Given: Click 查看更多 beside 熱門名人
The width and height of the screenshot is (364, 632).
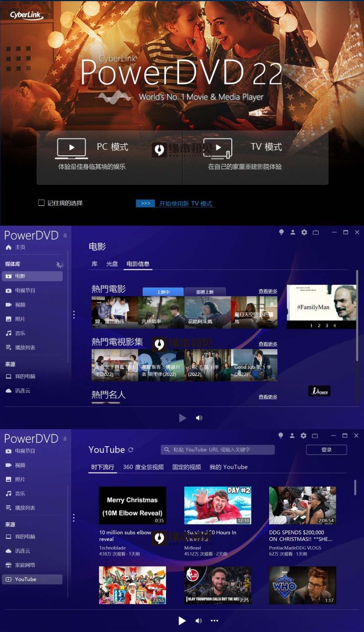Looking at the screenshot, I should pyautogui.click(x=268, y=397).
